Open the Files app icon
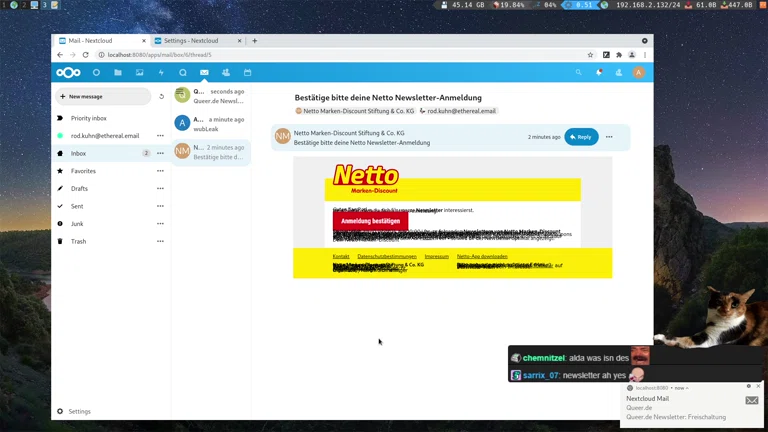 [x=118, y=72]
